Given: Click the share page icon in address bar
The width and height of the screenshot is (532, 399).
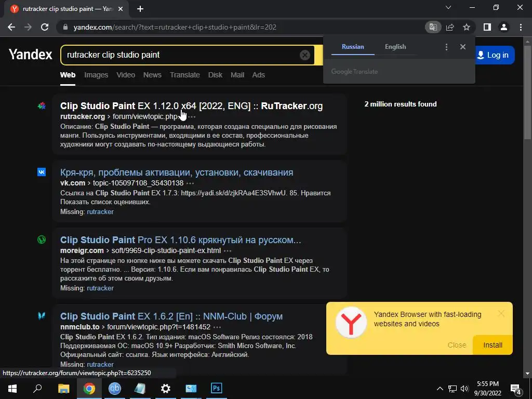Looking at the screenshot, I should coord(450,27).
